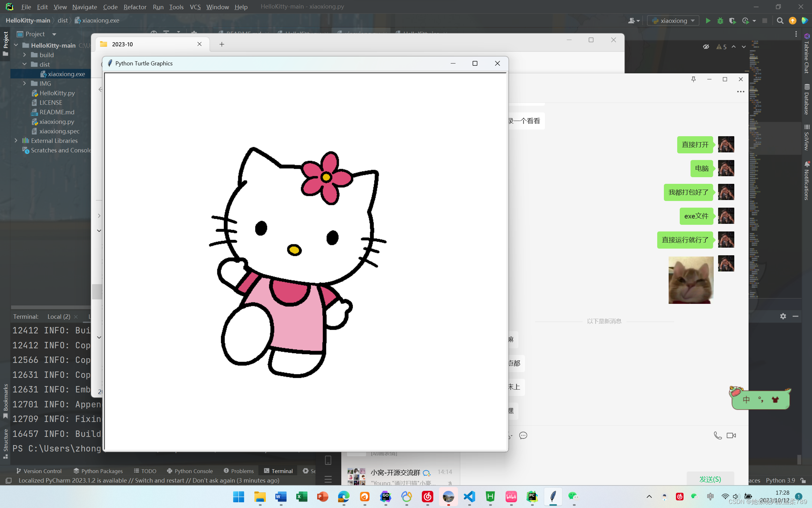
Task: Open the Bookmarks tool window
Action: [x=5, y=401]
